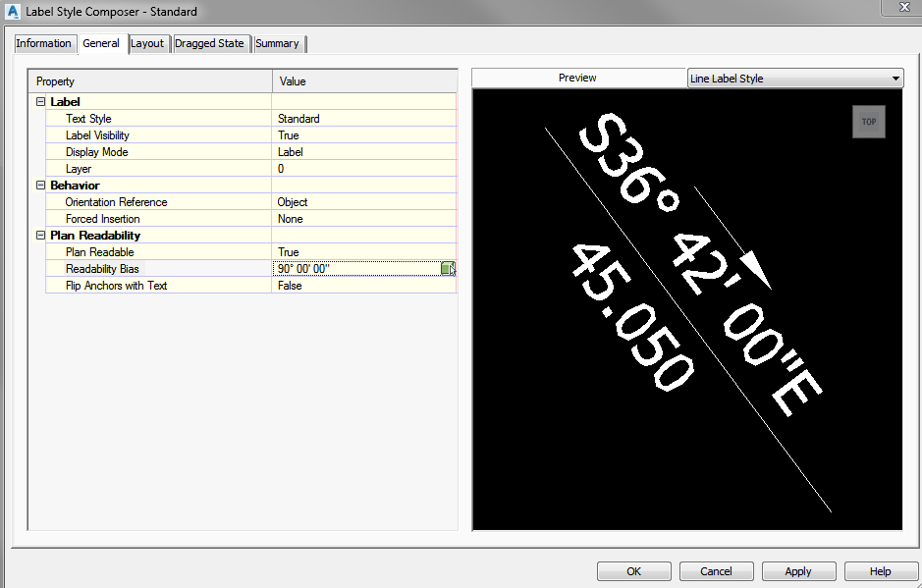View the Summary tab
922x588 pixels.
(278, 43)
